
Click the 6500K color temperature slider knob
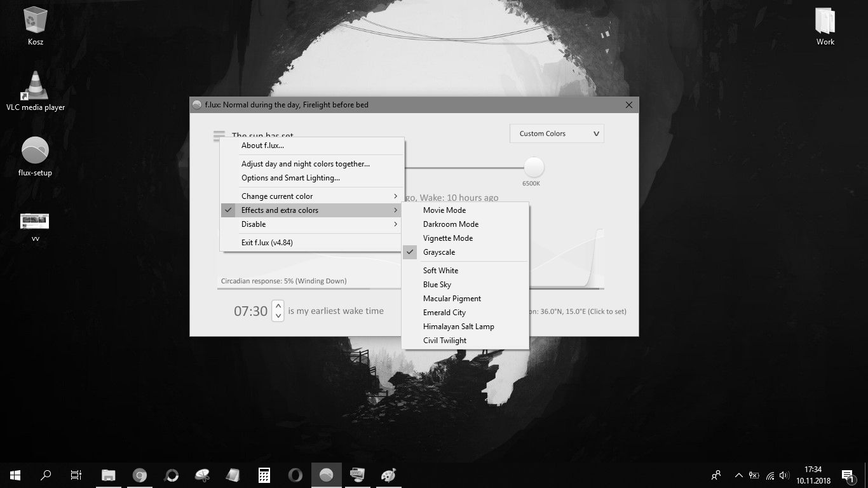(534, 167)
